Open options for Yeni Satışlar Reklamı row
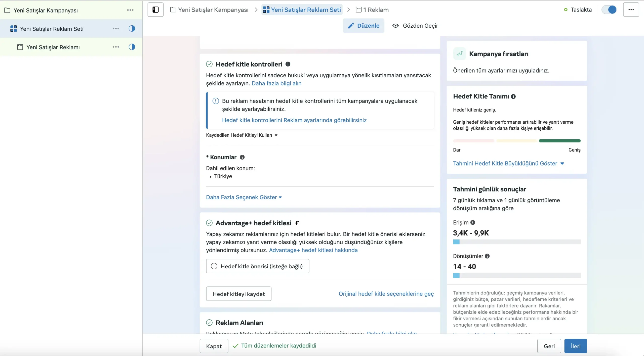Viewport: 644px width, 356px height. pos(116,47)
